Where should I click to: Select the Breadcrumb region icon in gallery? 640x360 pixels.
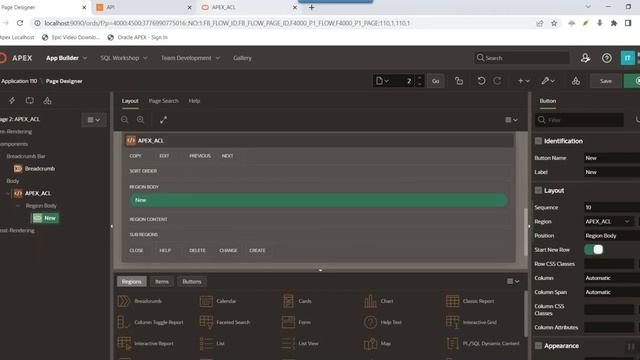point(124,301)
